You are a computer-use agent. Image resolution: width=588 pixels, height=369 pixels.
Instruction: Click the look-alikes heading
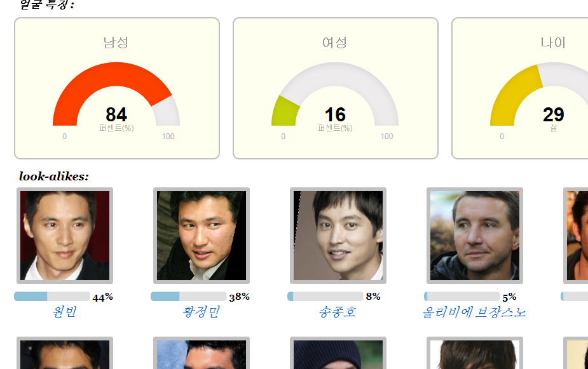coord(54,177)
